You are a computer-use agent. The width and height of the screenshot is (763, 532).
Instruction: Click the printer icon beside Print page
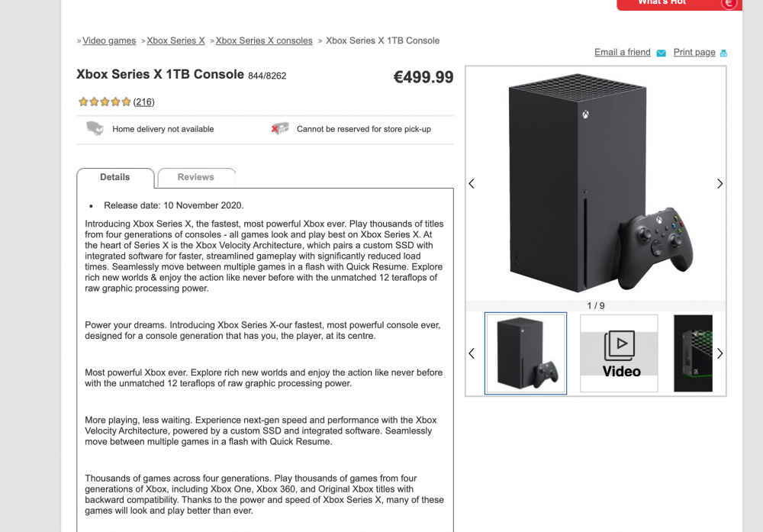point(723,53)
